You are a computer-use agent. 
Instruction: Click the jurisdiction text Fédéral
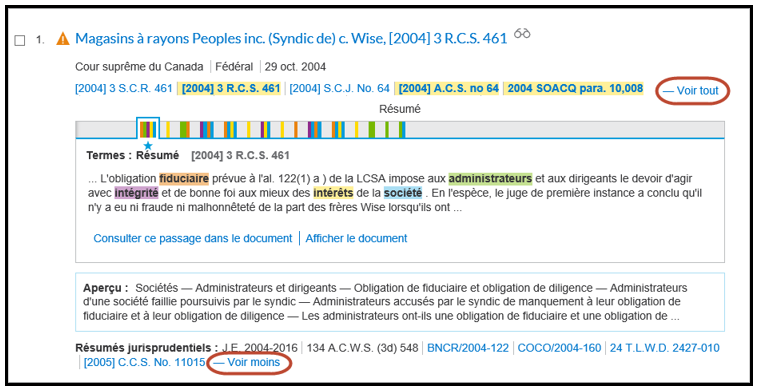click(x=234, y=67)
